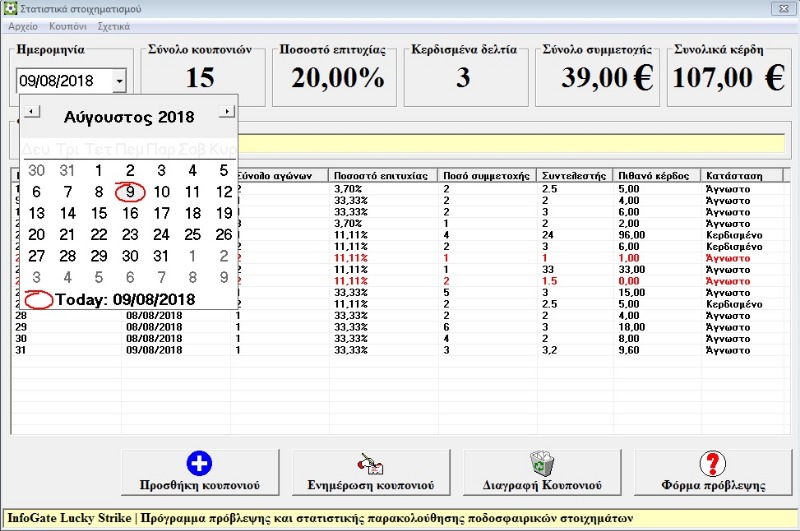The image size is (800, 531).
Task: Click the coupon update pencil icon
Action: pyautogui.click(x=370, y=464)
